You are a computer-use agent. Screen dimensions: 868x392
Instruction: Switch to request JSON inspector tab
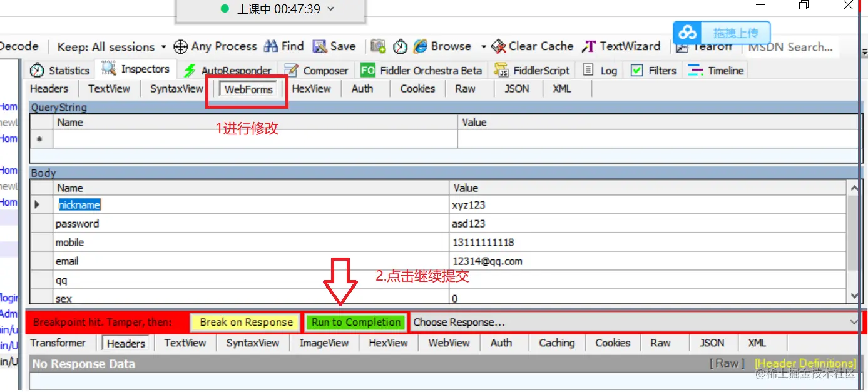pos(517,89)
